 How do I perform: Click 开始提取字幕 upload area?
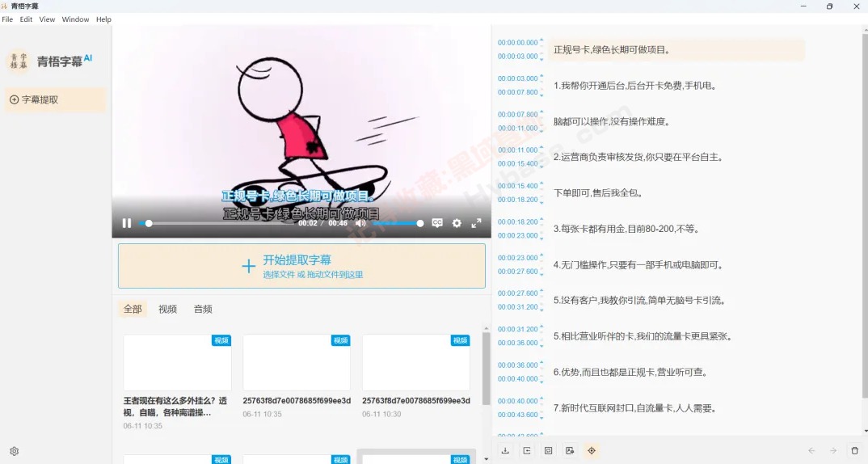coord(301,266)
